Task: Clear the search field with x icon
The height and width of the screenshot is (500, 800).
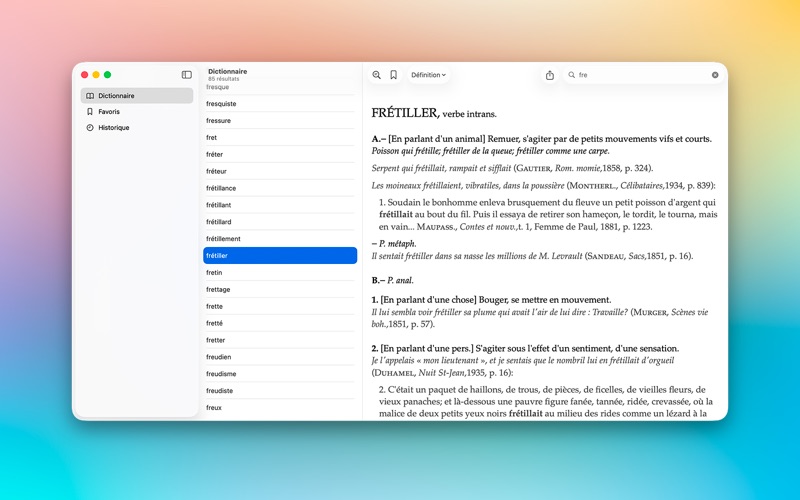Action: click(x=715, y=75)
